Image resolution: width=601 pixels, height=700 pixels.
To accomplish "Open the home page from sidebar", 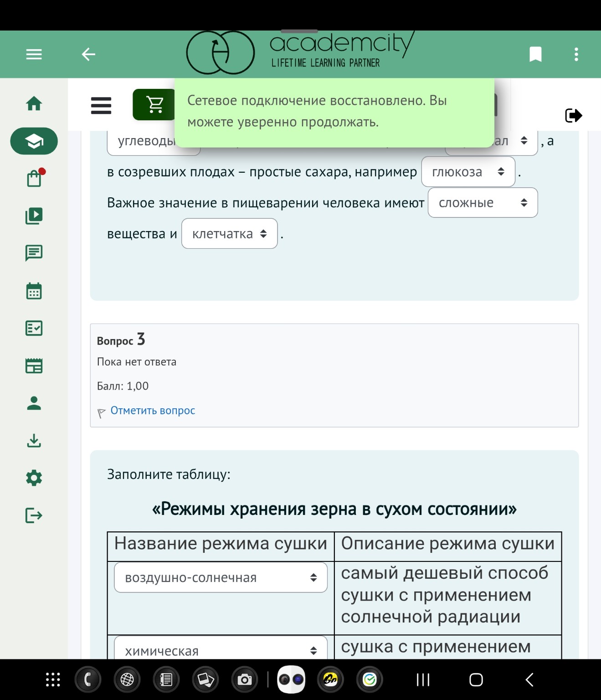I will coord(34,104).
